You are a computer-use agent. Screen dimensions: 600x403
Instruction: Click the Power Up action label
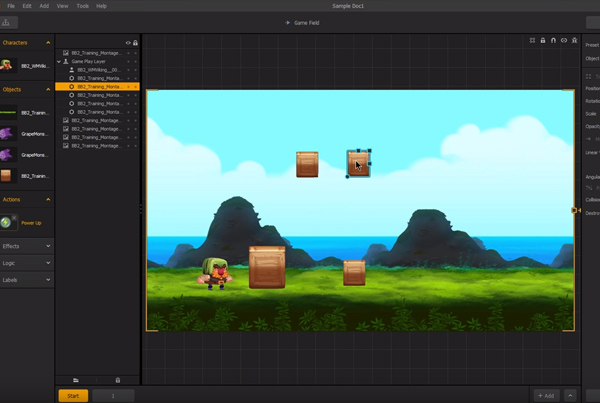pos(31,223)
